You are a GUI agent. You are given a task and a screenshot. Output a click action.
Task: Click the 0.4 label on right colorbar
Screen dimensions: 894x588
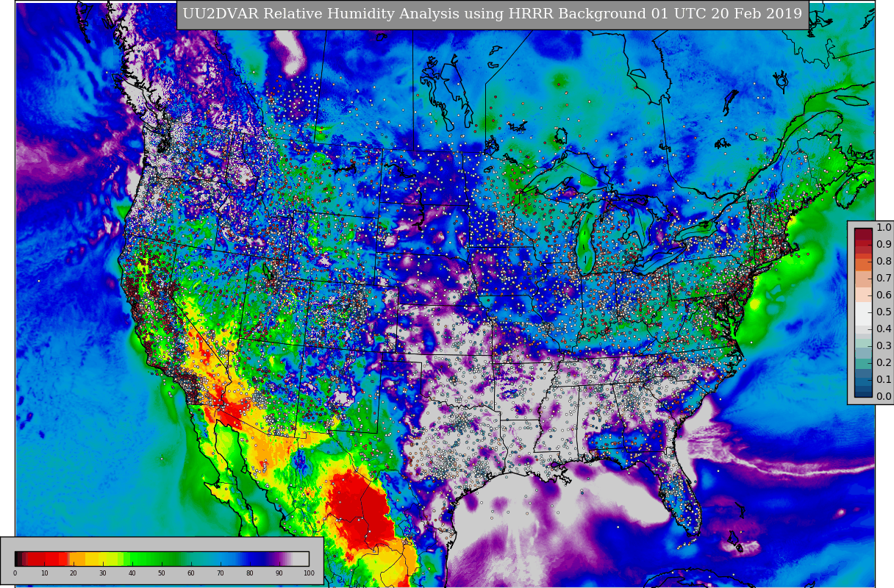tap(884, 329)
